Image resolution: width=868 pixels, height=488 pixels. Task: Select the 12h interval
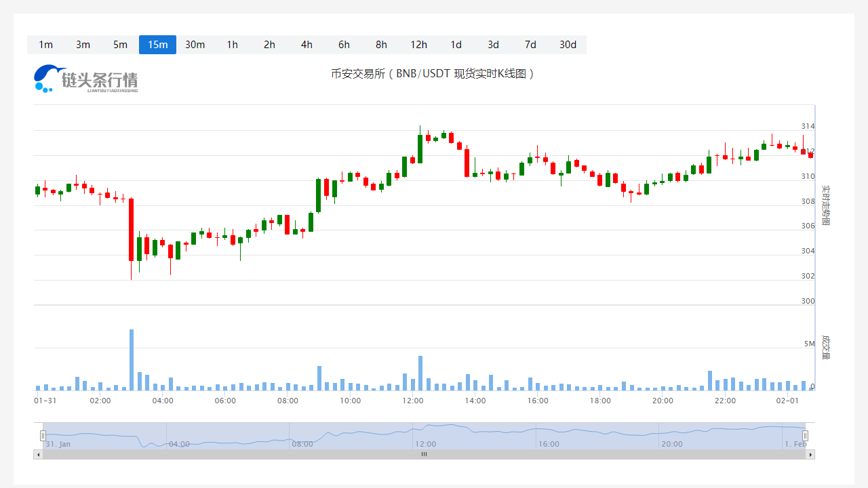pos(418,45)
